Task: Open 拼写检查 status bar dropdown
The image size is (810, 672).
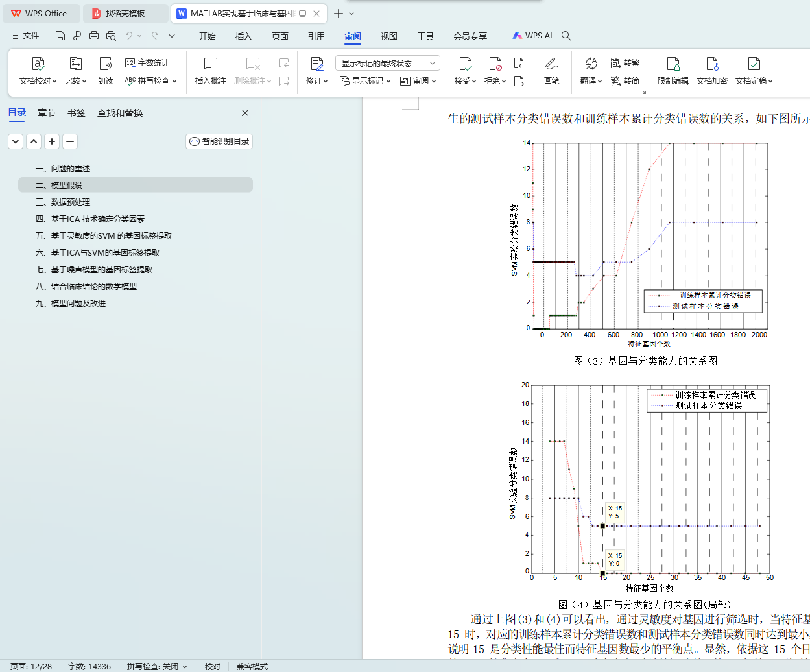Action: click(157, 666)
